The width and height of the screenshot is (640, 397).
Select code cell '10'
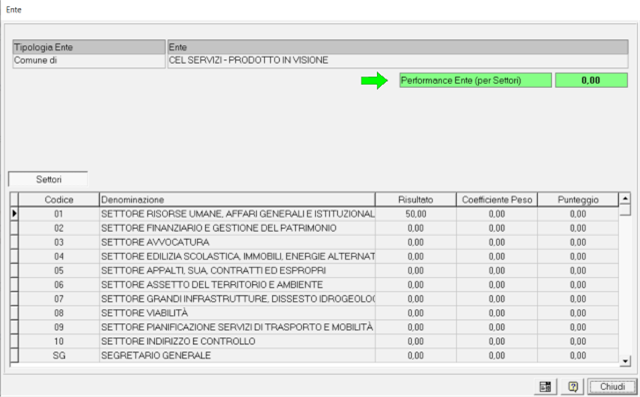point(59,341)
